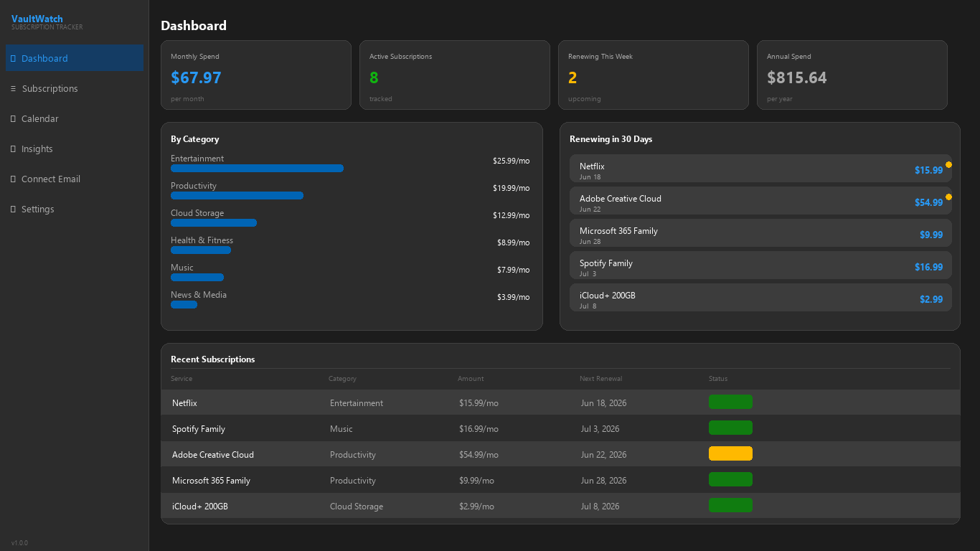Click the Category column header
Screen dimensions: 980x551
point(342,379)
